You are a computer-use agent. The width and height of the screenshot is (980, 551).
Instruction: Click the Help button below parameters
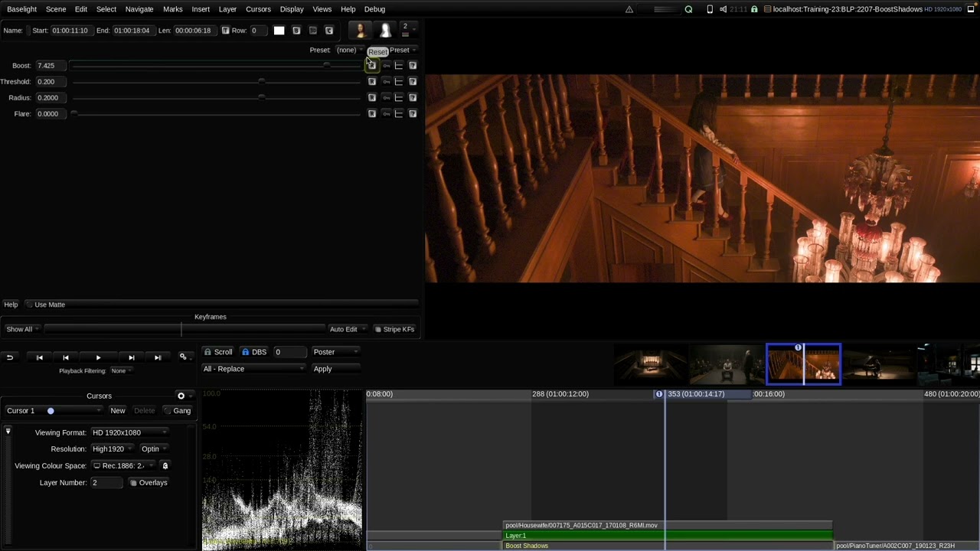11,305
